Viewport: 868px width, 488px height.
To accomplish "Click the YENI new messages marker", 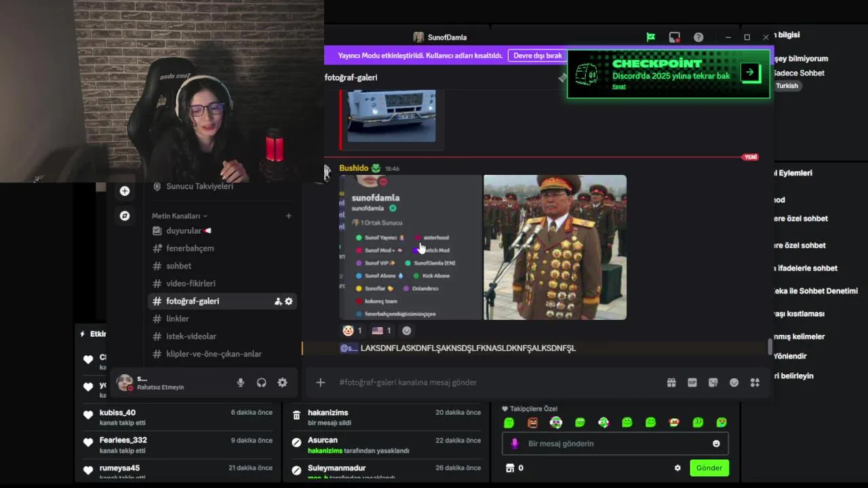I will pos(750,157).
